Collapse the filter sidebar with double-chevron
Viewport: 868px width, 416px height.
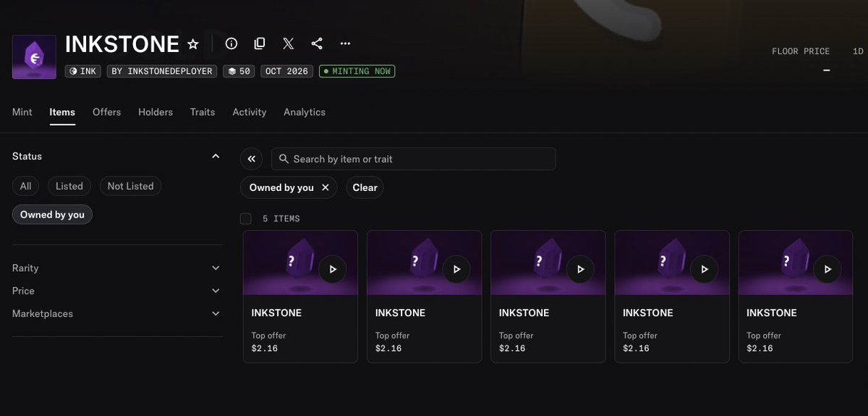pyautogui.click(x=251, y=159)
